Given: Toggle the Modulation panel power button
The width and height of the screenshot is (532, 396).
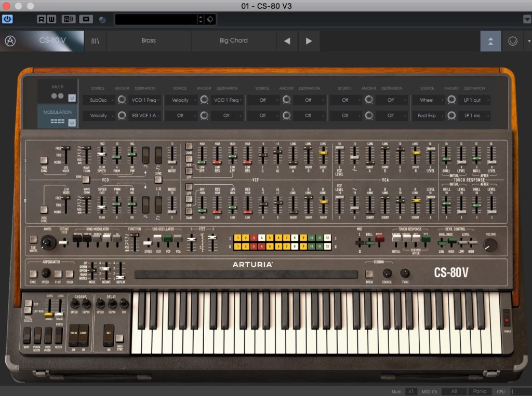Looking at the screenshot, I should (x=72, y=122).
